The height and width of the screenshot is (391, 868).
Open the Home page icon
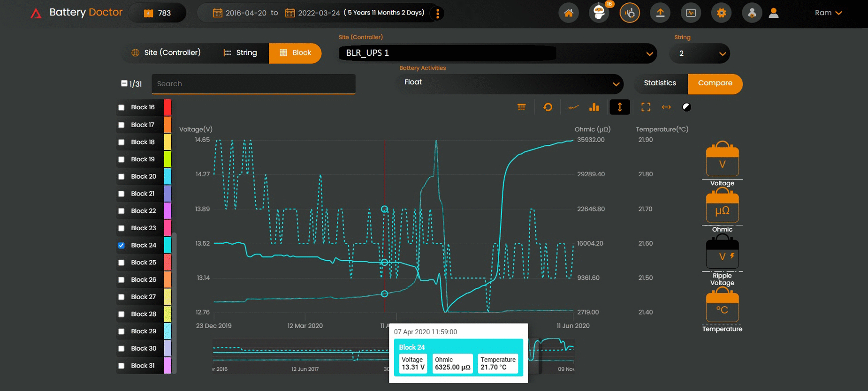(x=568, y=13)
